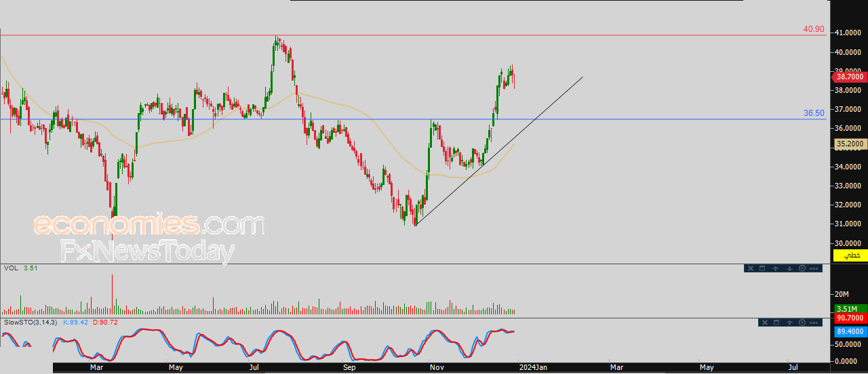The width and height of the screenshot is (868, 374).
Task: Open VOL indicator settings gear
Action: (802, 268)
